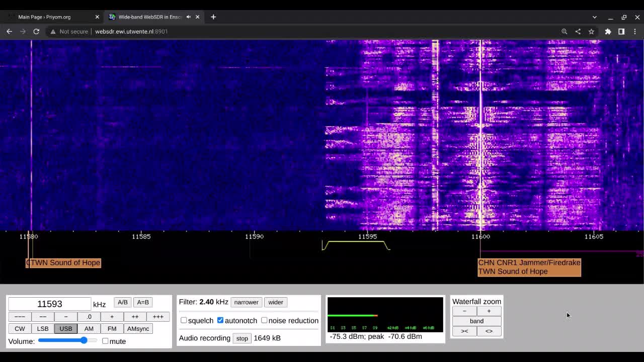644x362 pixels.
Task: Click the browser forward arrow
Action: pos(23,31)
